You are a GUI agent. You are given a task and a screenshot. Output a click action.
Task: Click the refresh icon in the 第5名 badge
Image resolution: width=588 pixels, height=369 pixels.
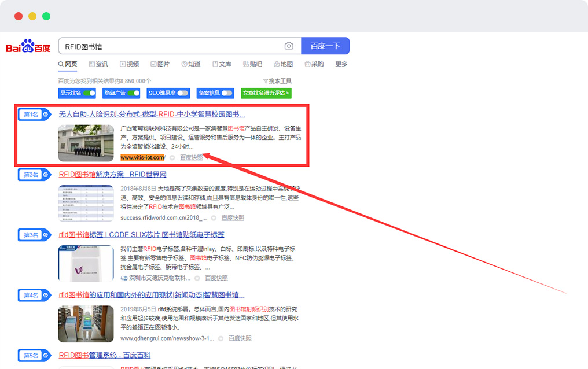(46, 356)
